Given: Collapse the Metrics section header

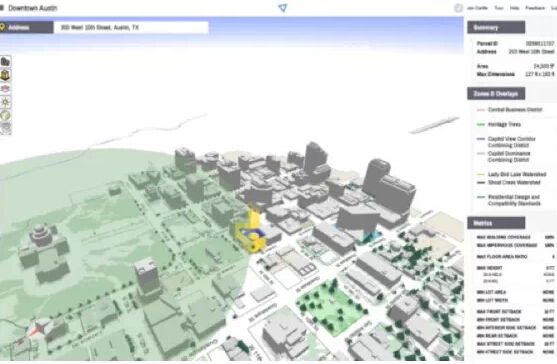Looking at the screenshot, I should [496, 223].
